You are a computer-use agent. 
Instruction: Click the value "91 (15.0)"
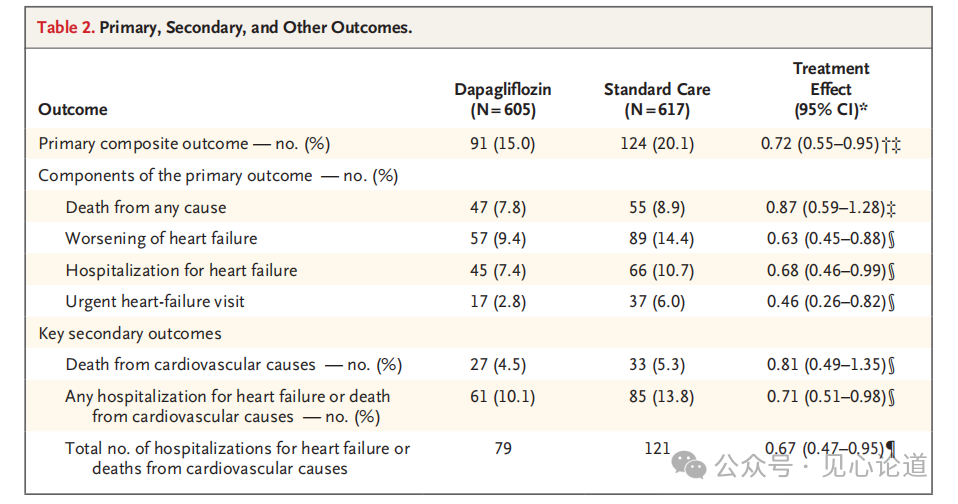tap(502, 144)
